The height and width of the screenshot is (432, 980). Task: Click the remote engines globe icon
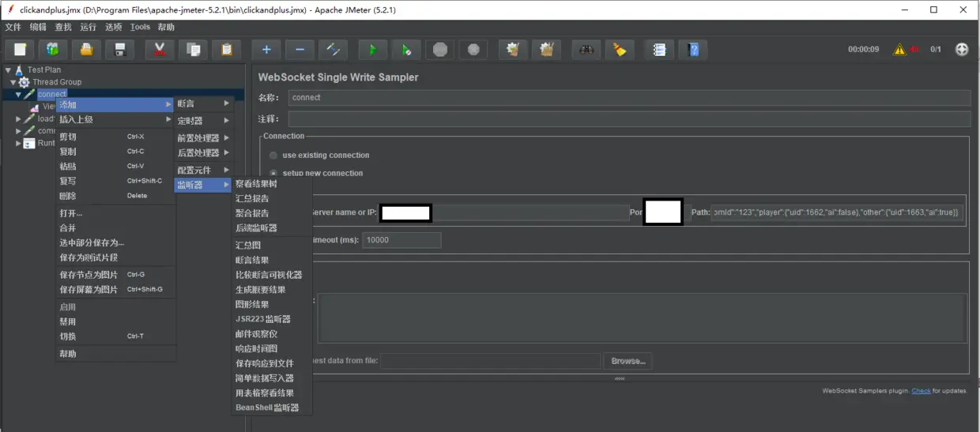point(962,49)
